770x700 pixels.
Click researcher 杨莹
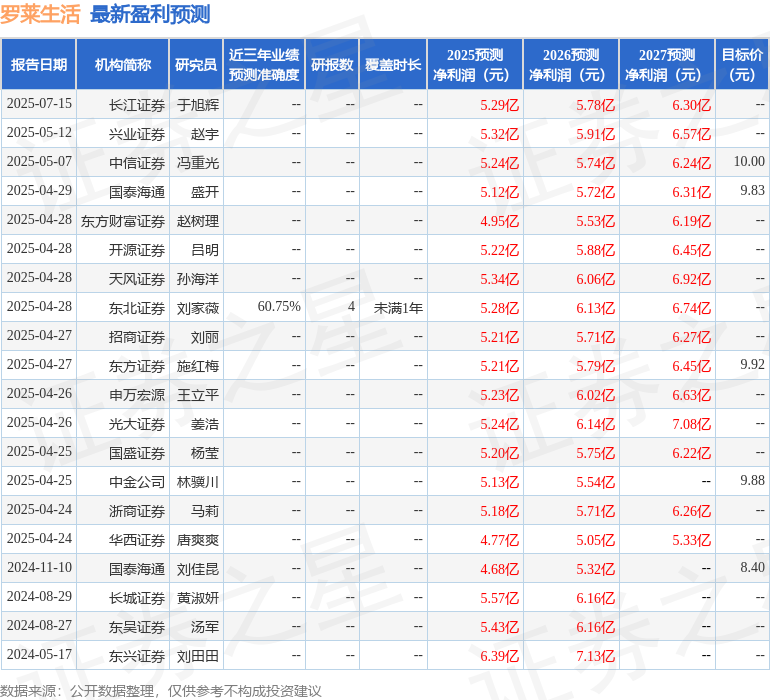click(x=205, y=453)
